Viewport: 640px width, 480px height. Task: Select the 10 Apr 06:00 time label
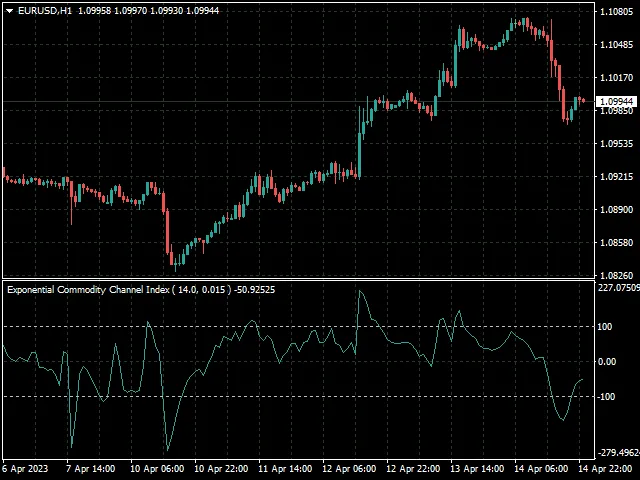click(156, 468)
